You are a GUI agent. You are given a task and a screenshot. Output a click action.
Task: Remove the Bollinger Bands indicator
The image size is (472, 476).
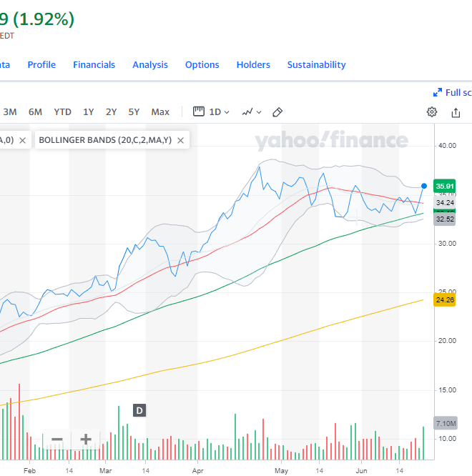[x=181, y=141]
